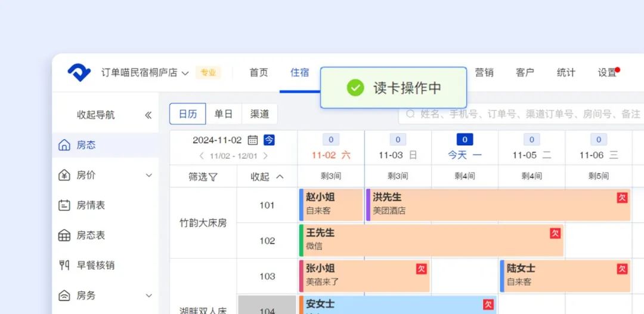This screenshot has width=644, height=314.
Task: Click the 2024-11-02 date field
Action: point(217,140)
